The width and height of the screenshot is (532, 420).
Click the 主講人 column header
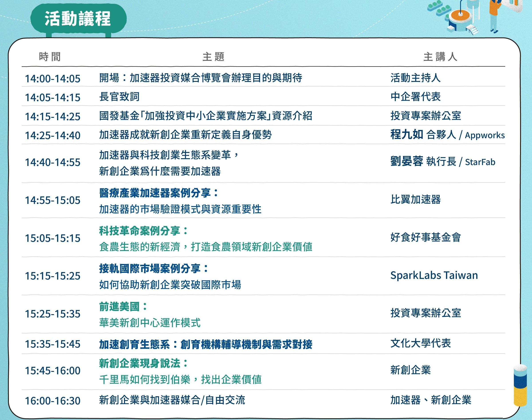click(440, 57)
